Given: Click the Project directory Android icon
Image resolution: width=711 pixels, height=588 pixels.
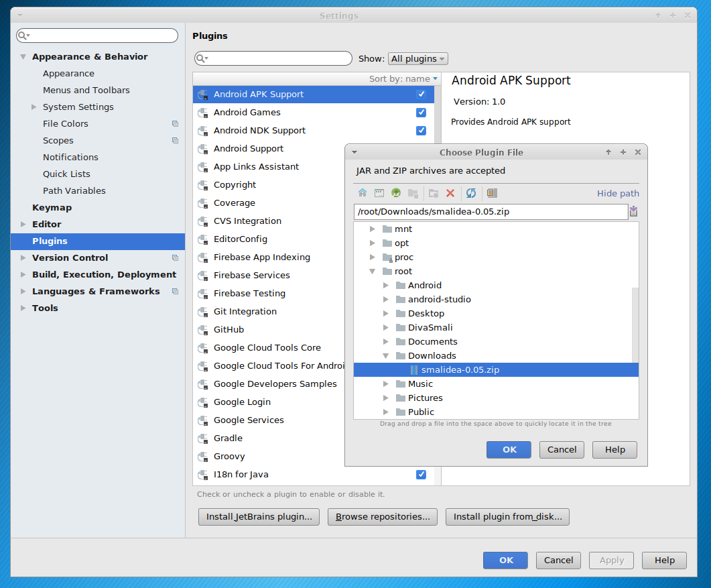Looking at the screenshot, I should 396,193.
